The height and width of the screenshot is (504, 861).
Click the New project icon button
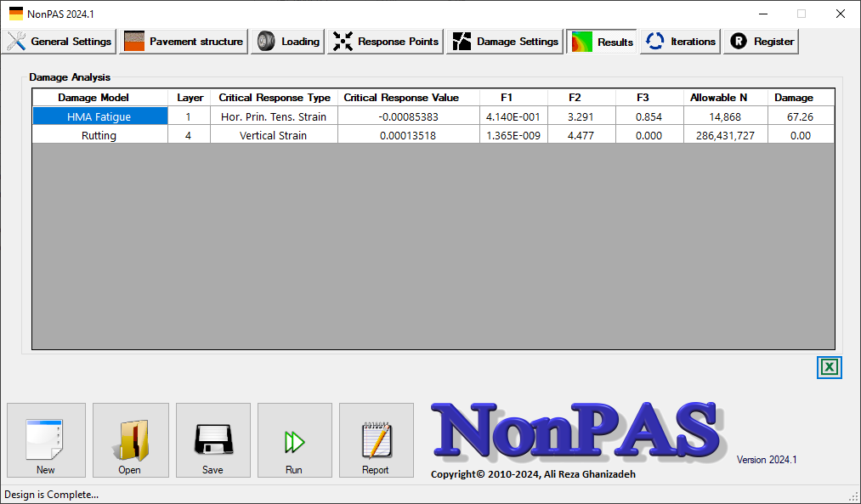pos(46,439)
